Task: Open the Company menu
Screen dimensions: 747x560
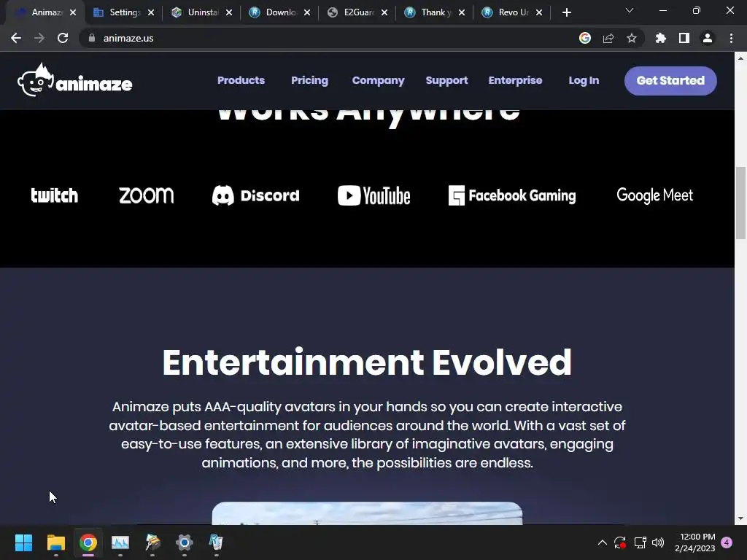Action: point(379,80)
